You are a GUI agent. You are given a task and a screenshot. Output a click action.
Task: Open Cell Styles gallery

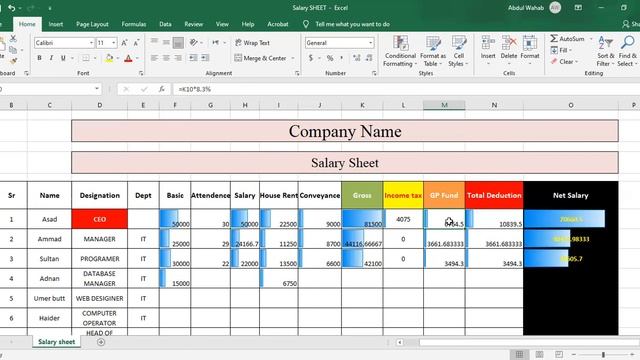tap(458, 51)
